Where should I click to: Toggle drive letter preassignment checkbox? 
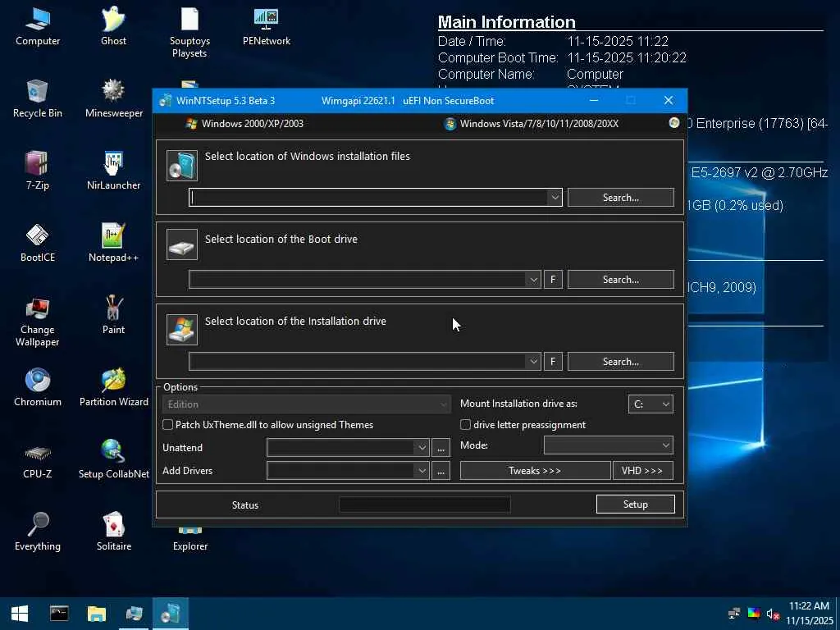466,425
